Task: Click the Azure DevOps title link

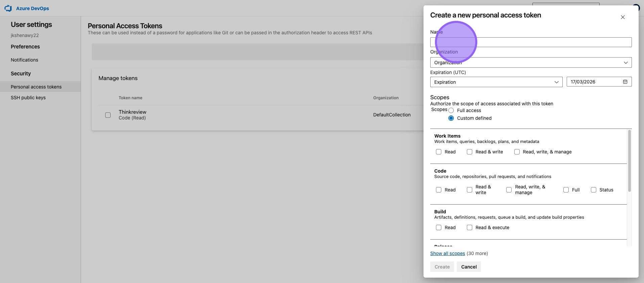Action: click(x=32, y=8)
